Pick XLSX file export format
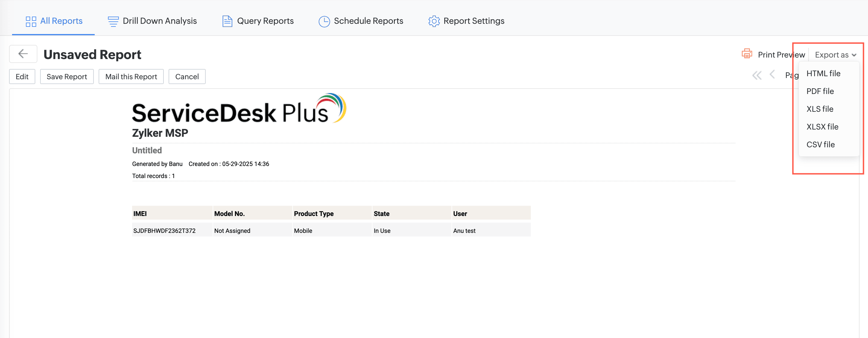This screenshot has width=868, height=338. 822,127
